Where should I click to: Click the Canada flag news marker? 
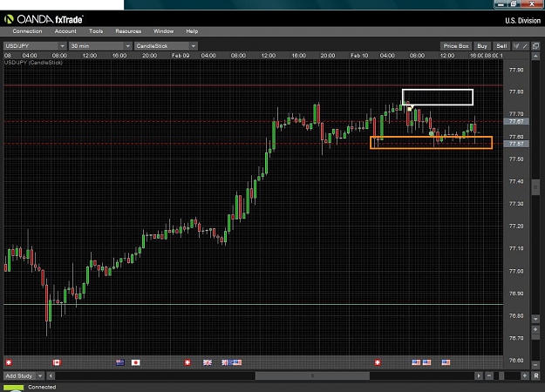(57, 362)
